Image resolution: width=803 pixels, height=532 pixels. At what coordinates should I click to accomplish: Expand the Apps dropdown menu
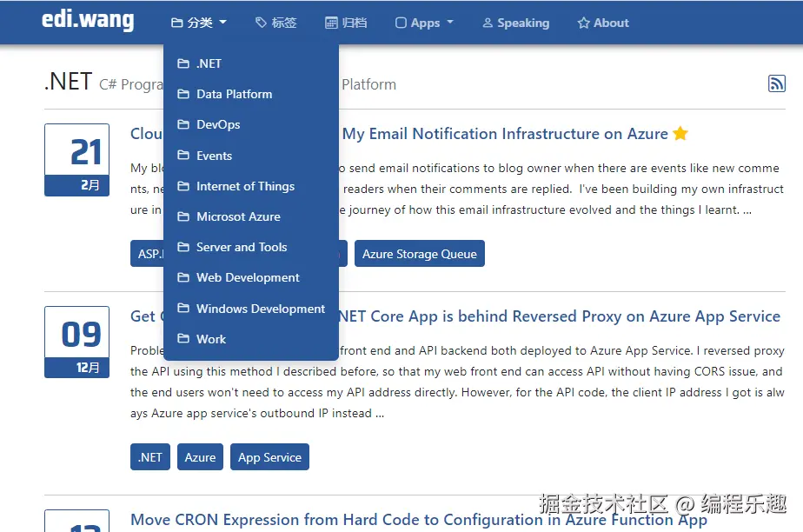[425, 23]
